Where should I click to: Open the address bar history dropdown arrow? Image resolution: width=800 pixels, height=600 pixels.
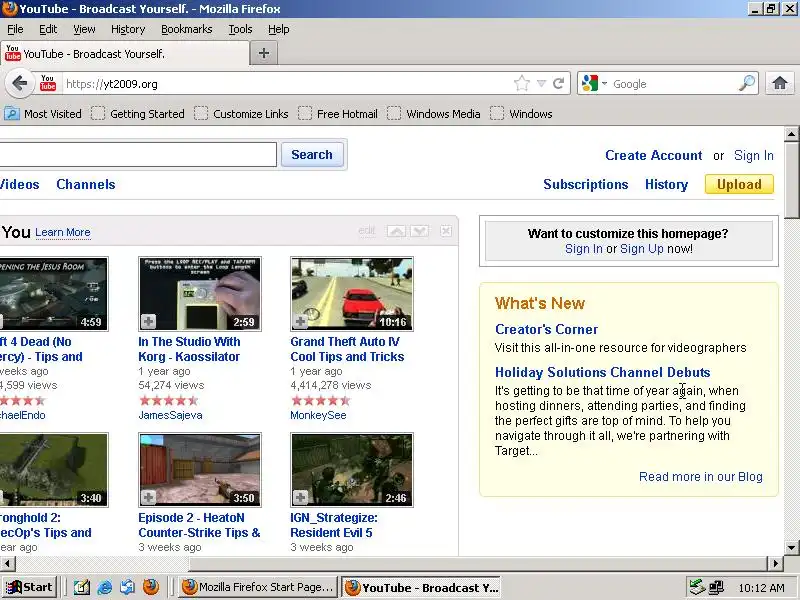click(541, 83)
